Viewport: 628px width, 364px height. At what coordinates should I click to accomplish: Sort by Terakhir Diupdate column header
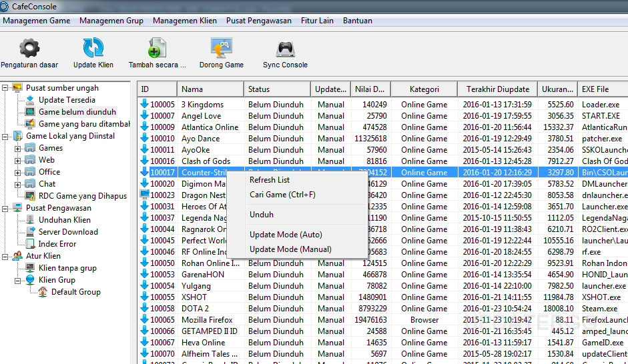click(x=497, y=89)
